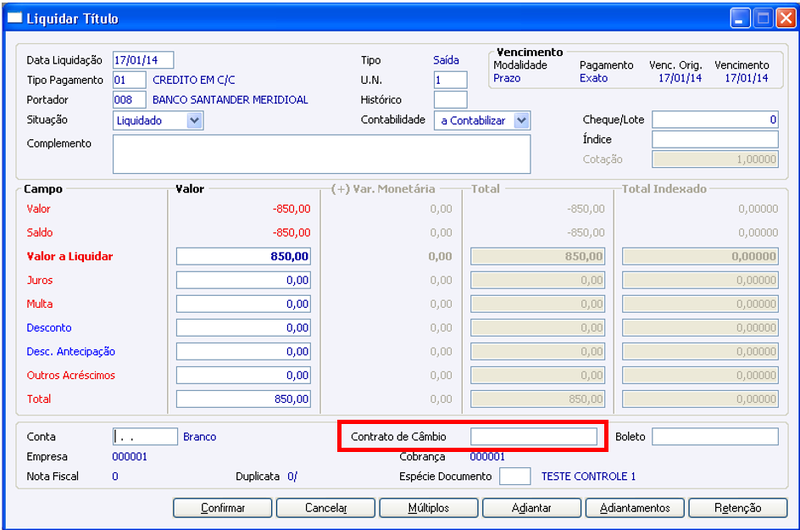Viewport: 800px width, 530px height.
Task: Click the Adiantar button
Action: (x=532, y=508)
